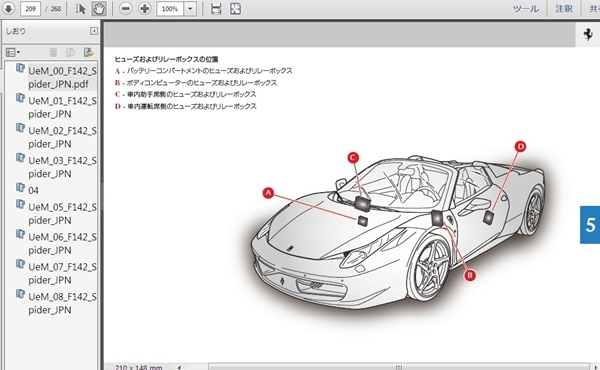Click bookmark icon beside UeM_05_F142_Spider
This screenshot has height=370, width=600.
pos(20,204)
